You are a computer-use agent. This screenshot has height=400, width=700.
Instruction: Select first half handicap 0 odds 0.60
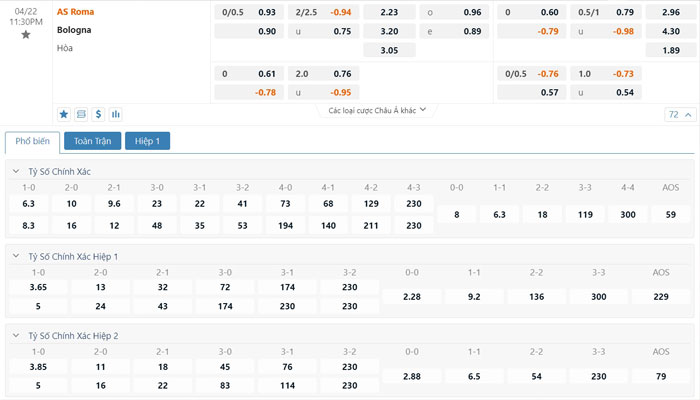(x=532, y=12)
